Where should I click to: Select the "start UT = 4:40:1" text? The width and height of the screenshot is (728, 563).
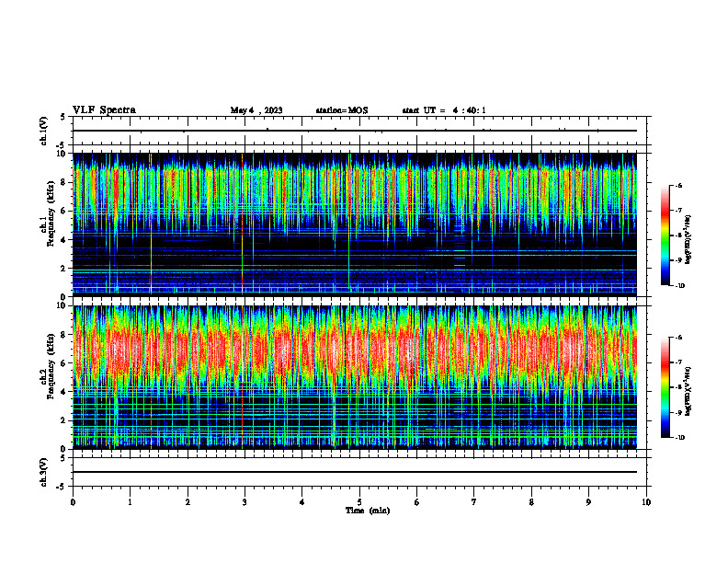[x=444, y=110]
